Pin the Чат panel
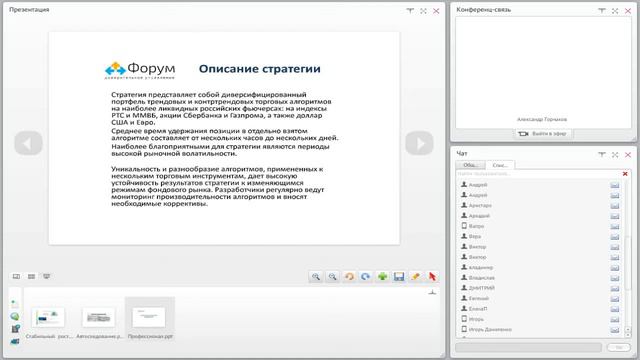The image size is (640, 360). click(602, 155)
